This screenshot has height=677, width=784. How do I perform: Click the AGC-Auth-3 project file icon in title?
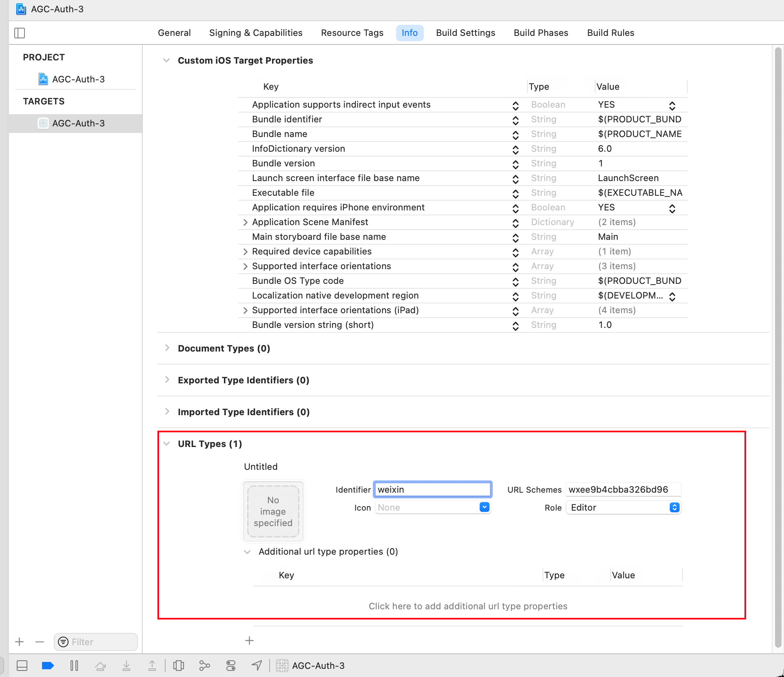[21, 9]
